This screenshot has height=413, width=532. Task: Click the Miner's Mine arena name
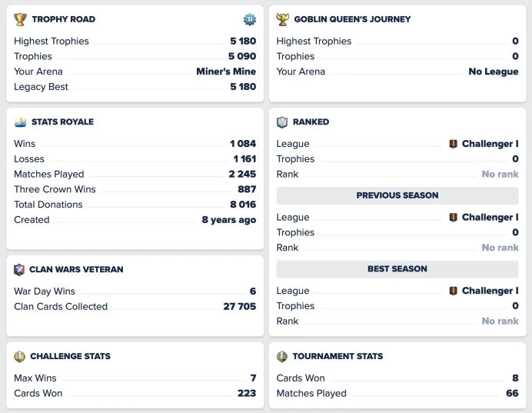tap(226, 72)
